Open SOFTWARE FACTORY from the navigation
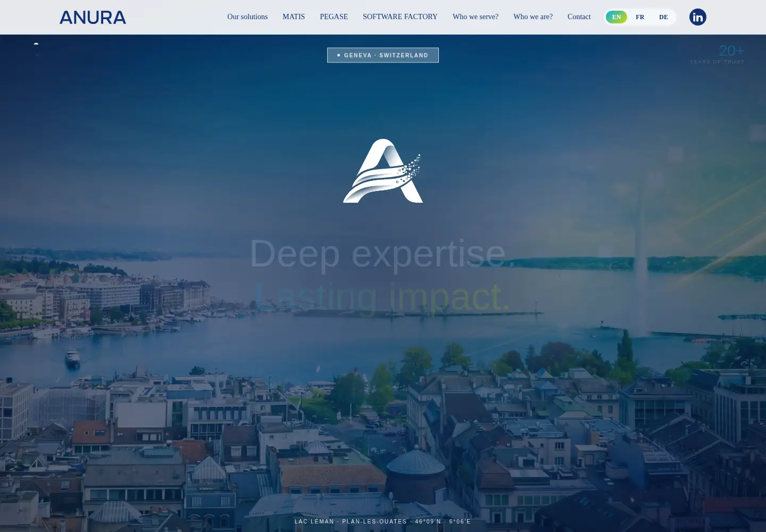The width and height of the screenshot is (766, 532). 400,17
